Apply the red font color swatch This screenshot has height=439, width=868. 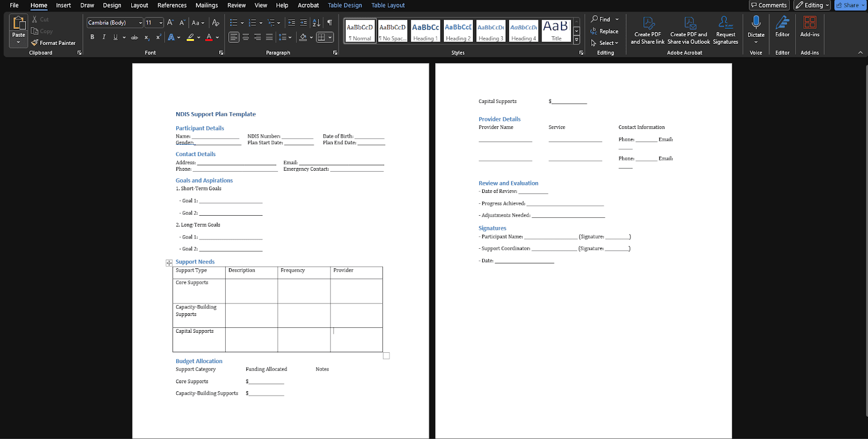(209, 37)
